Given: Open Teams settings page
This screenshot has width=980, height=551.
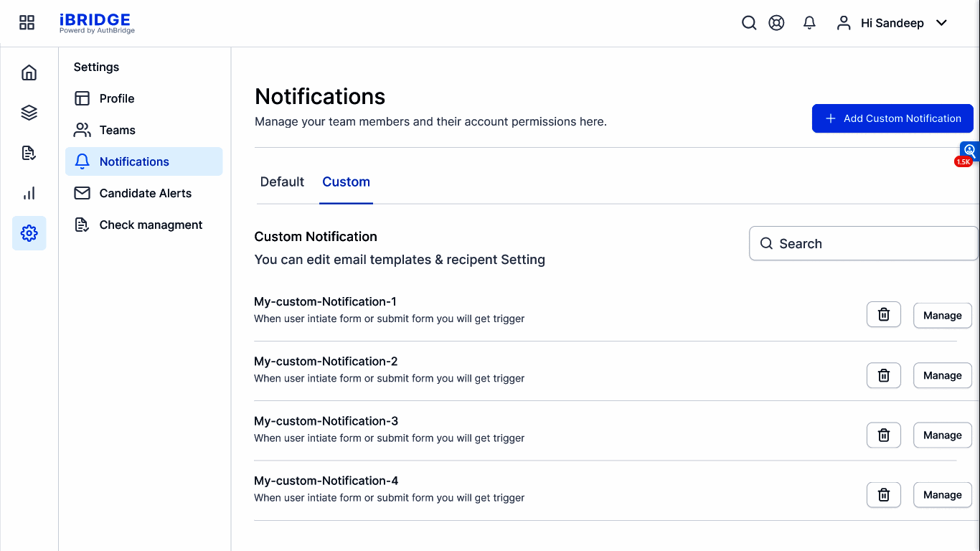Looking at the screenshot, I should click(117, 131).
